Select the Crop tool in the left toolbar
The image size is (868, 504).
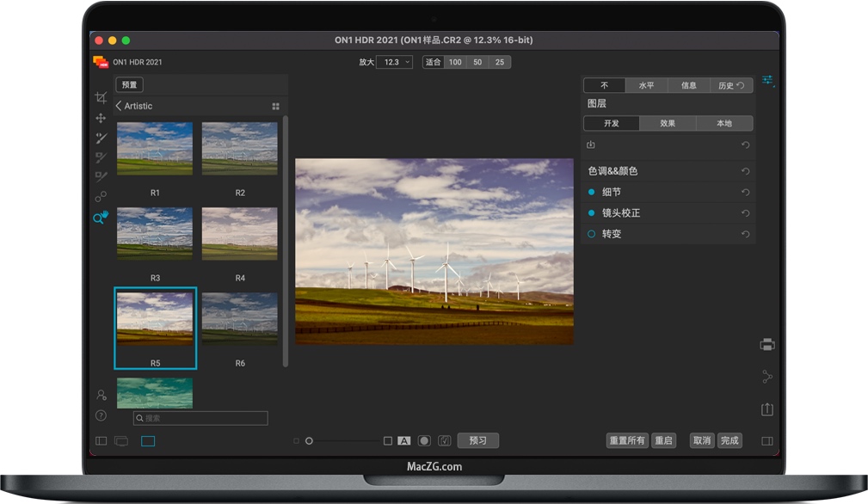pyautogui.click(x=101, y=98)
